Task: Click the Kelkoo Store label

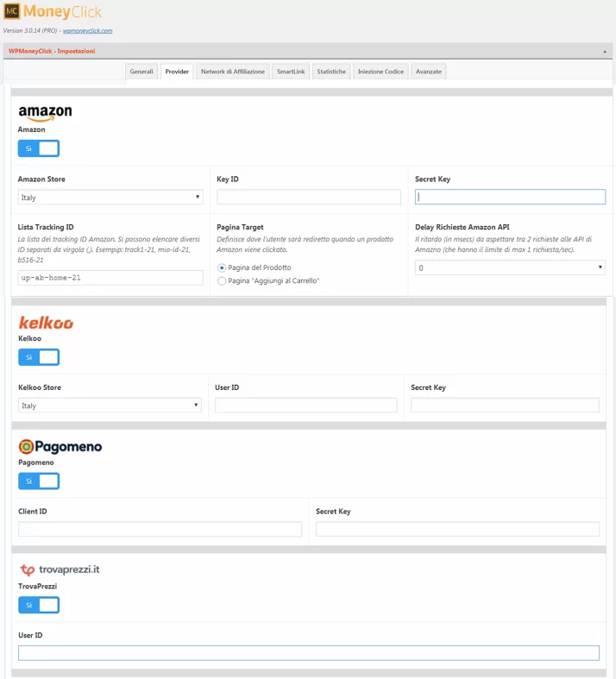Action: tap(40, 387)
